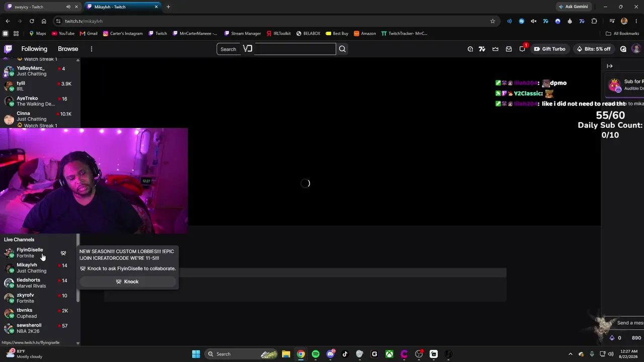The width and height of the screenshot is (644, 362).
Task: Show hidden system tray icons
Action: coord(570,354)
